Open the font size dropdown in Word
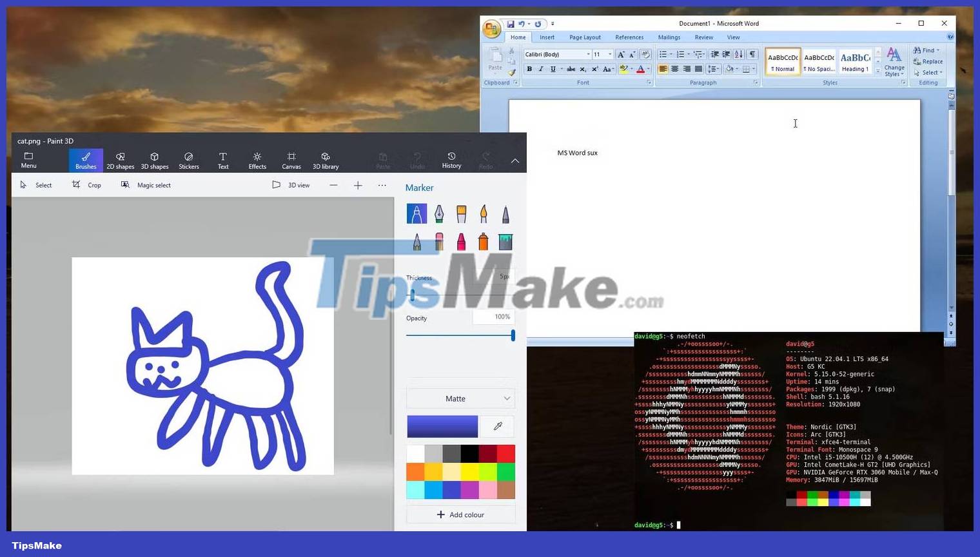This screenshot has width=980, height=557. pyautogui.click(x=607, y=54)
